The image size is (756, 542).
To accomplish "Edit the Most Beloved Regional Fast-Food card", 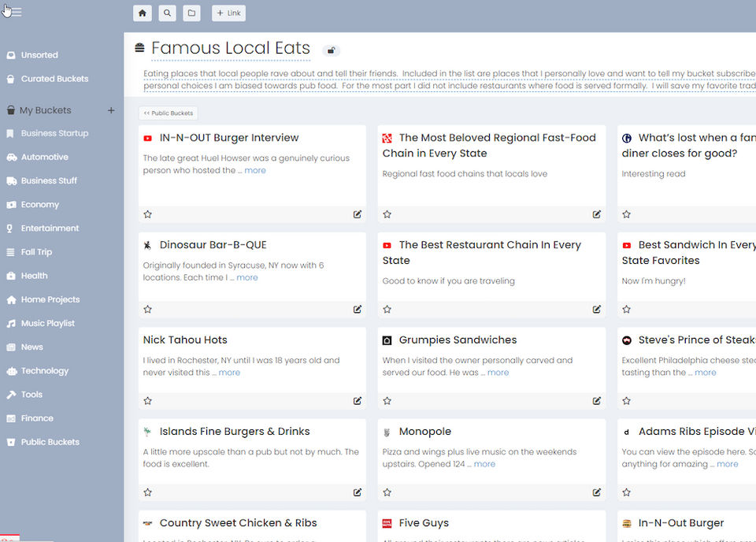I will (x=597, y=214).
